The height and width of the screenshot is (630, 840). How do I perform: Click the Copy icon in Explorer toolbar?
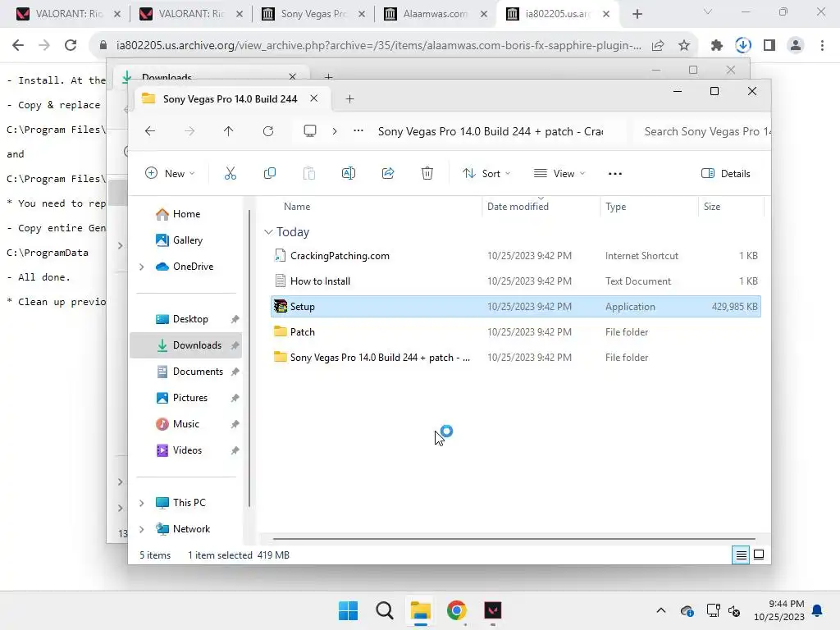[269, 174]
